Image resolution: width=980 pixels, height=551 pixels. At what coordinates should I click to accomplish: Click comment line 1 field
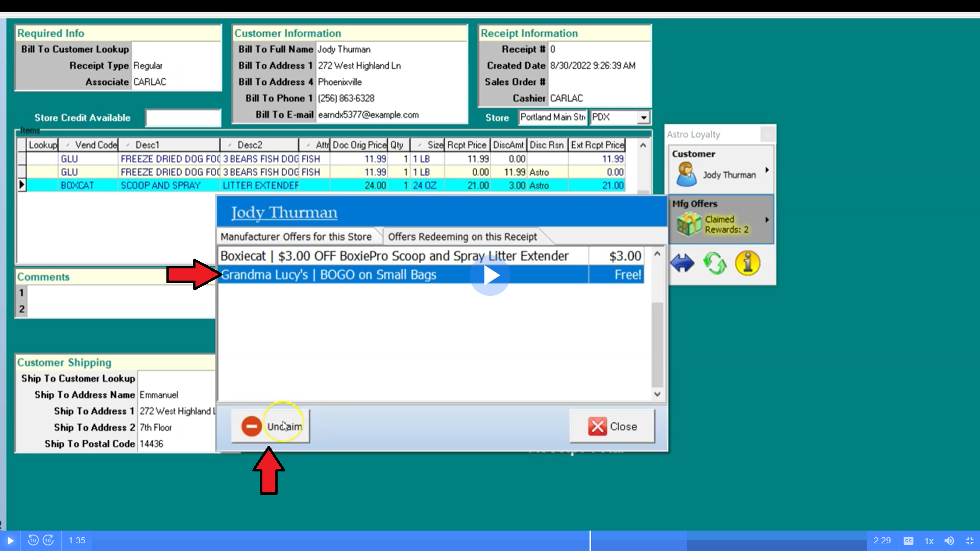coord(121,293)
